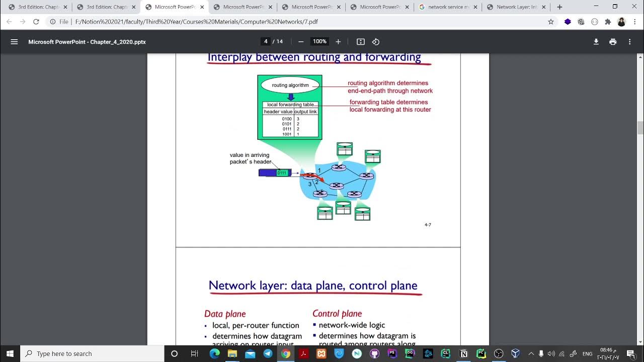Image resolution: width=644 pixels, height=362 pixels.
Task: Download the PDF file
Action: 596,42
